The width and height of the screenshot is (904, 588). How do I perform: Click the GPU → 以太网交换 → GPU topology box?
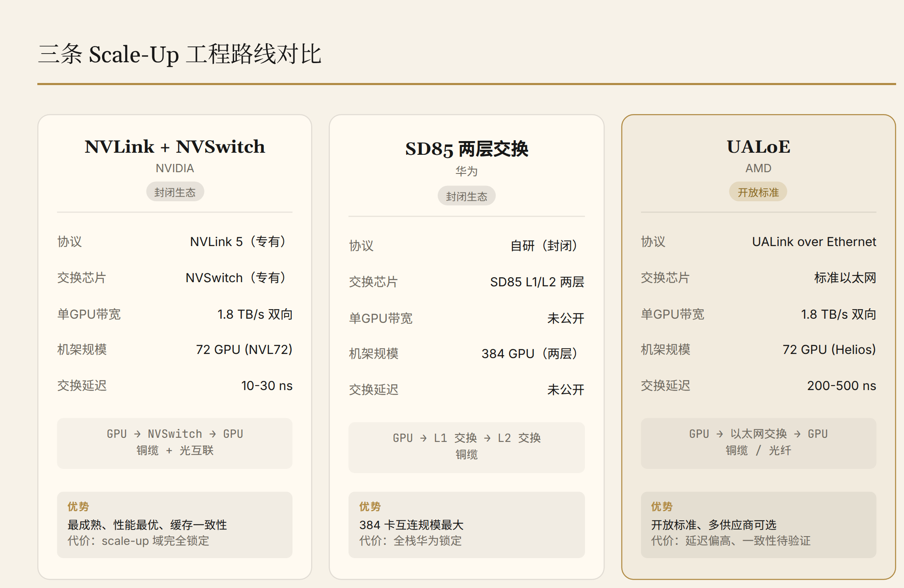click(x=758, y=443)
